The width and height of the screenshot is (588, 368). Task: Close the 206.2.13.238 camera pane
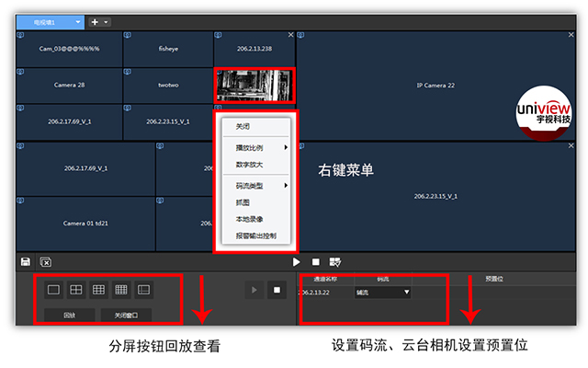click(290, 35)
